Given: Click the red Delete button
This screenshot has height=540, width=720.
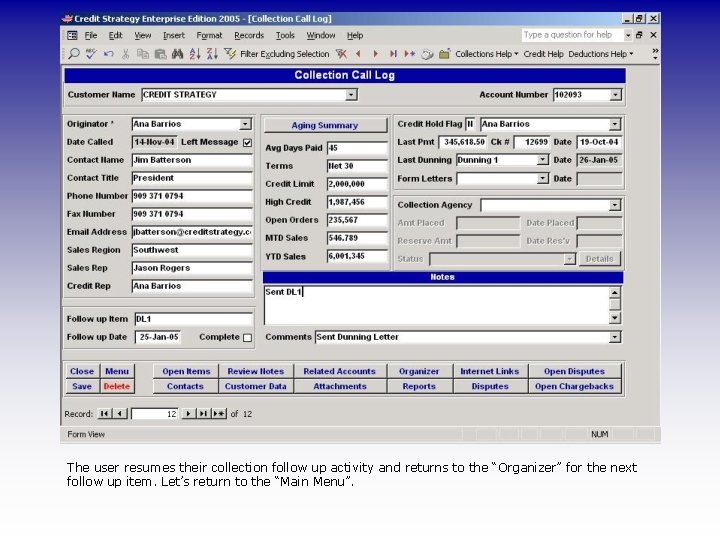Looking at the screenshot, I should (x=117, y=386).
